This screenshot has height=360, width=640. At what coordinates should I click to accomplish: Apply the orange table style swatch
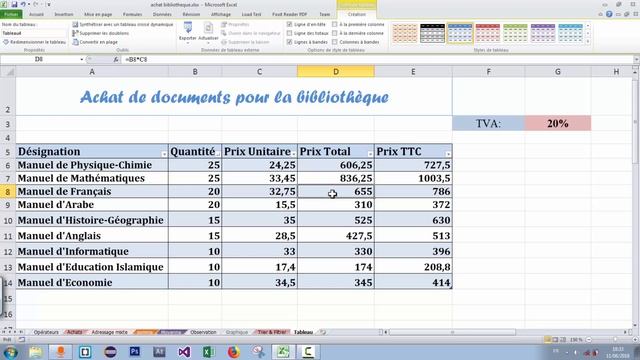point(405,33)
